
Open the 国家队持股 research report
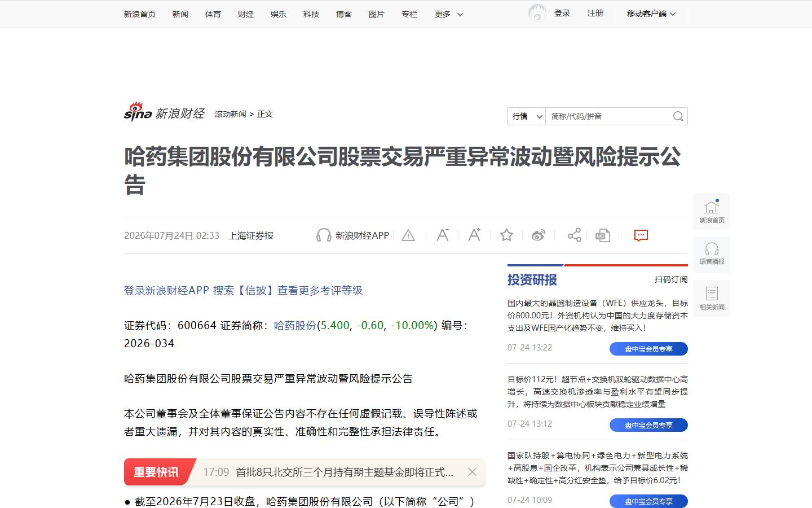(598, 468)
